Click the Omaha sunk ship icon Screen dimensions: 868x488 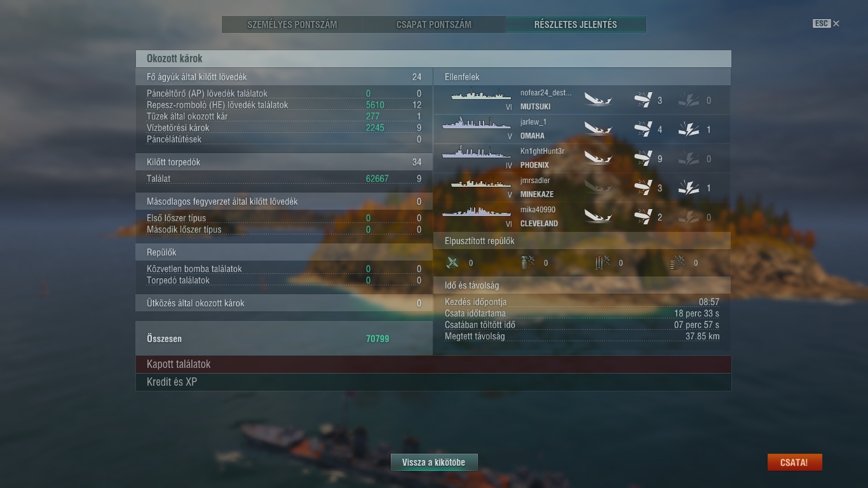598,130
